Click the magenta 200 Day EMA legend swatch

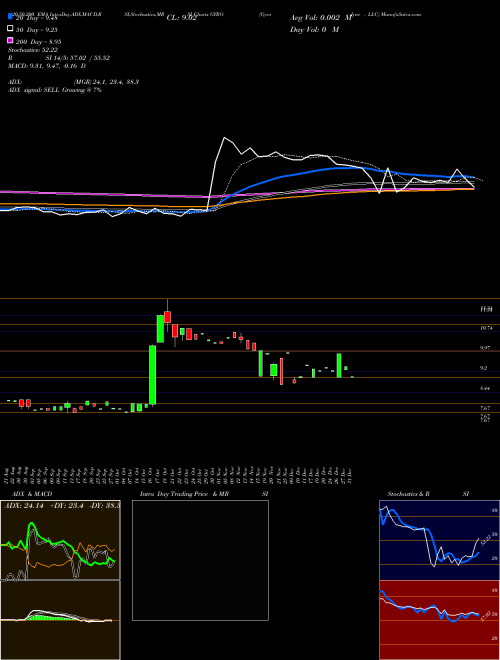[x=10, y=40]
